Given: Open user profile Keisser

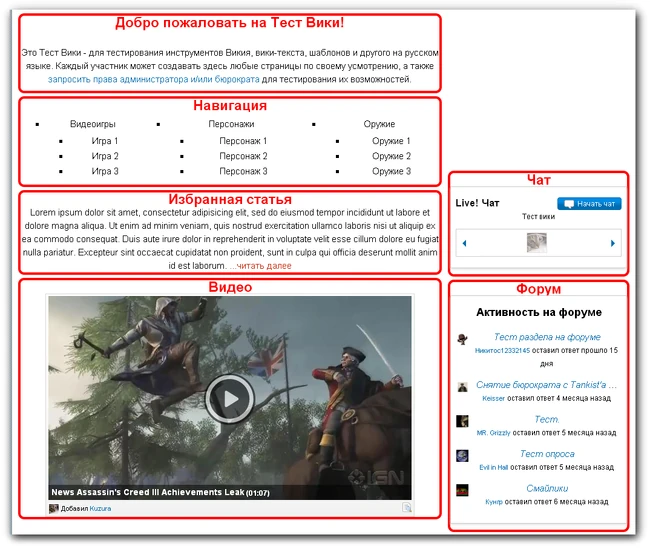Looking at the screenshot, I should 493,398.
